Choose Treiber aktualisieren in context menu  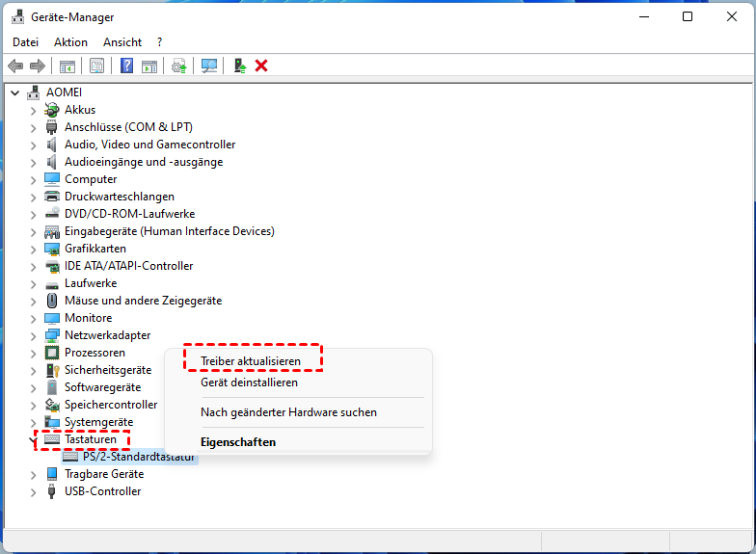251,360
